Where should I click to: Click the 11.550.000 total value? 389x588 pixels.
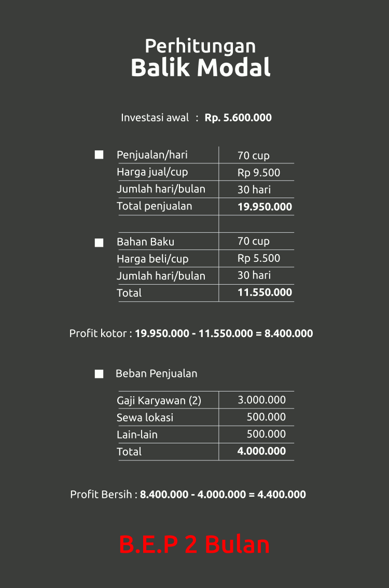265,292
